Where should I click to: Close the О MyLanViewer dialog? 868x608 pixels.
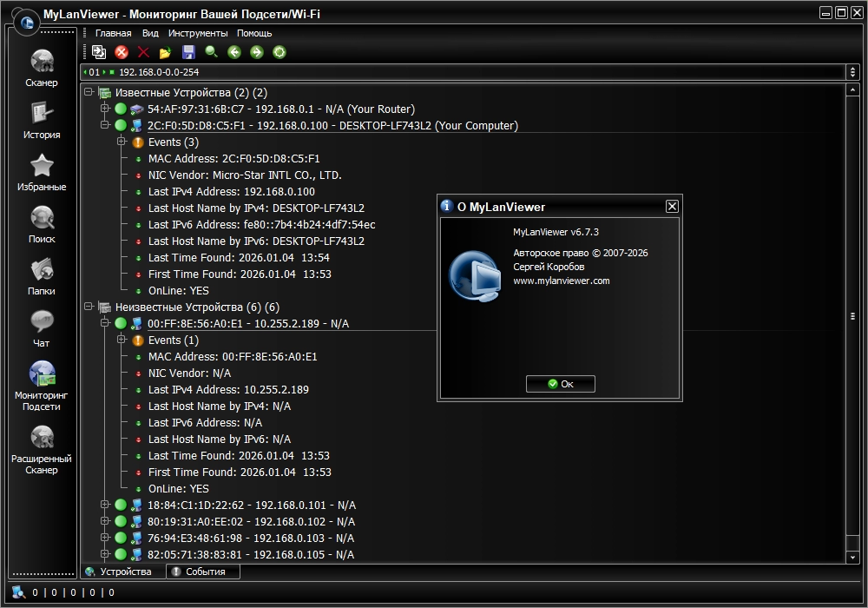672,207
